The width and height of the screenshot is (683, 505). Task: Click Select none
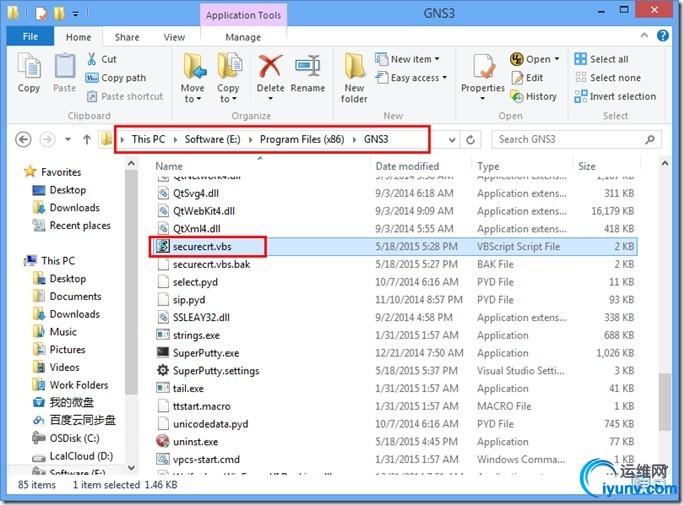click(608, 78)
